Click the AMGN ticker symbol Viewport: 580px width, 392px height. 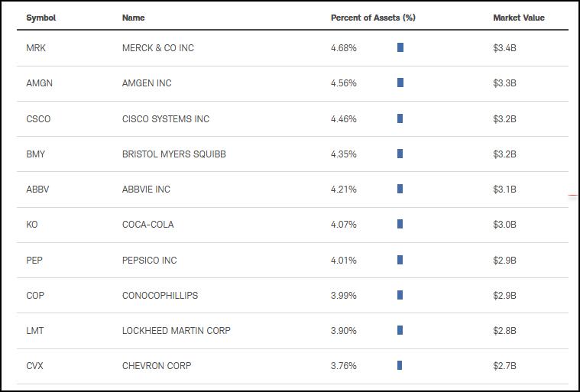(x=39, y=83)
